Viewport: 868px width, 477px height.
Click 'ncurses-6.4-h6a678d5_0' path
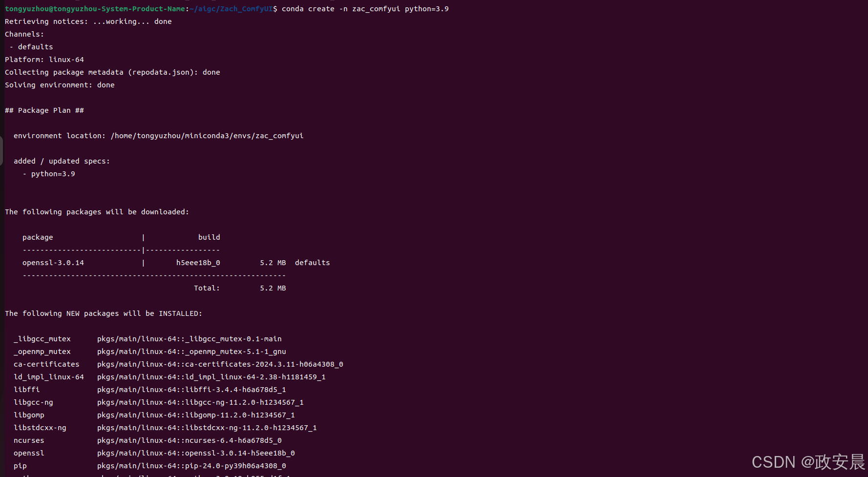190,440
